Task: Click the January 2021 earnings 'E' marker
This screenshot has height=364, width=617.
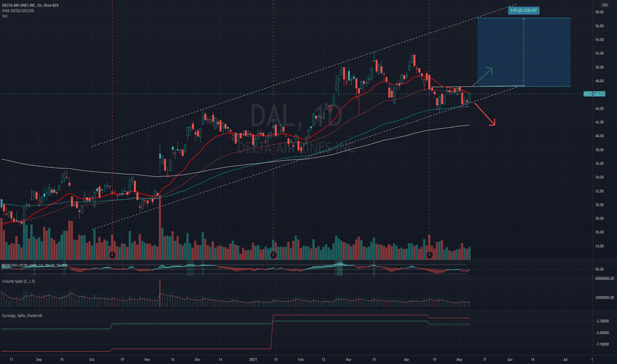Action: tap(273, 255)
